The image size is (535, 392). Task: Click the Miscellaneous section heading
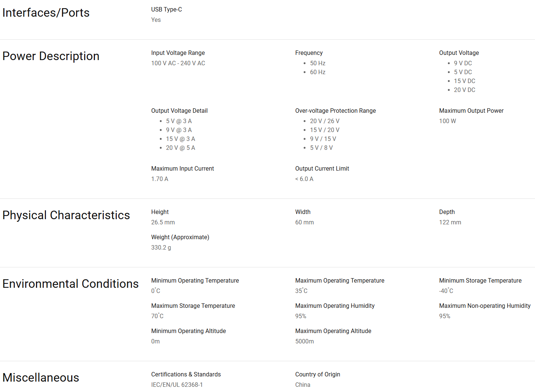point(41,378)
